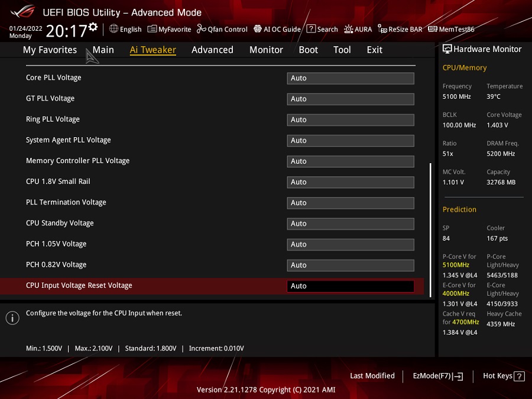Click the MemTest86 icon
Screen dimensions: 532x399
[433, 29]
